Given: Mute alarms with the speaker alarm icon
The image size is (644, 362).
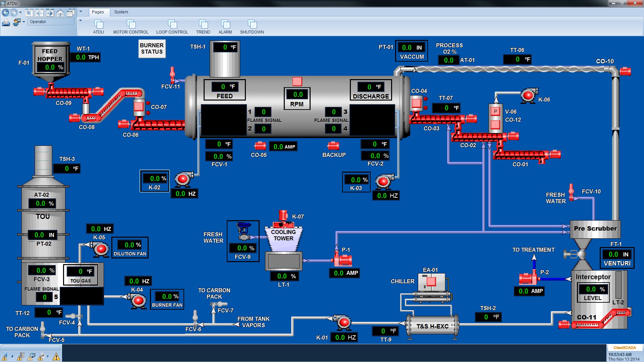Looking at the screenshot, I should [x=5, y=357].
